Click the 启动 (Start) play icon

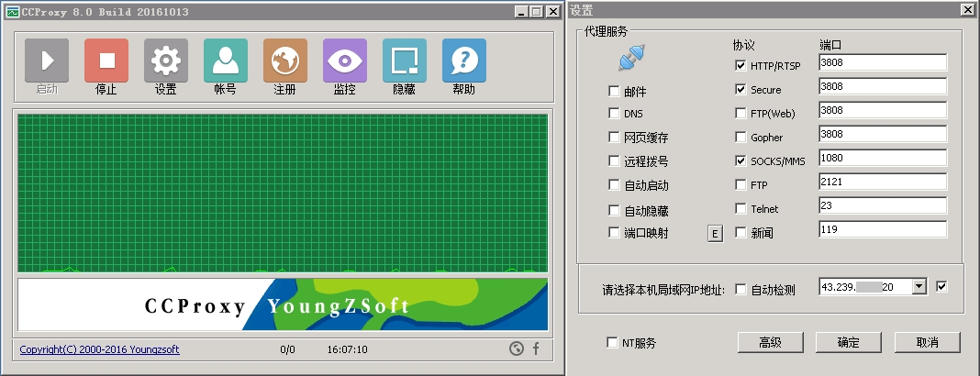pos(47,61)
